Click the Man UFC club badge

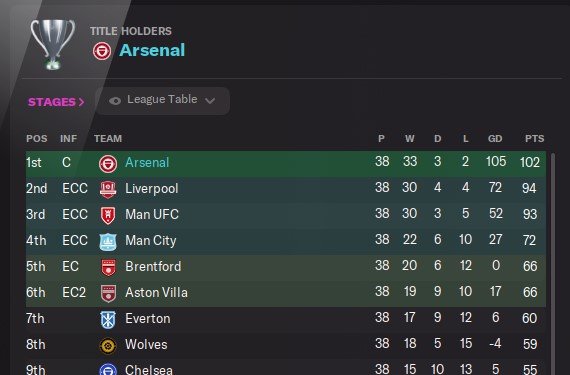coord(108,215)
